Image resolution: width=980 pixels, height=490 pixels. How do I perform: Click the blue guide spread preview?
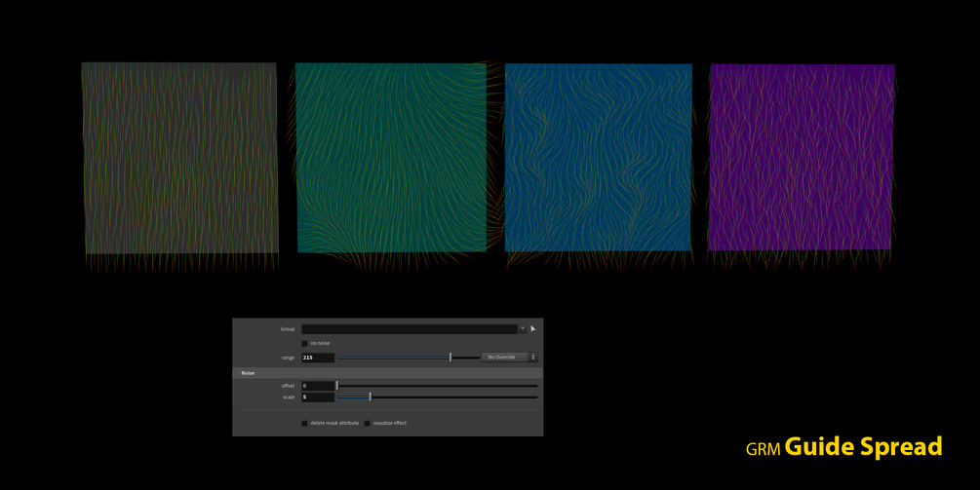tap(598, 157)
